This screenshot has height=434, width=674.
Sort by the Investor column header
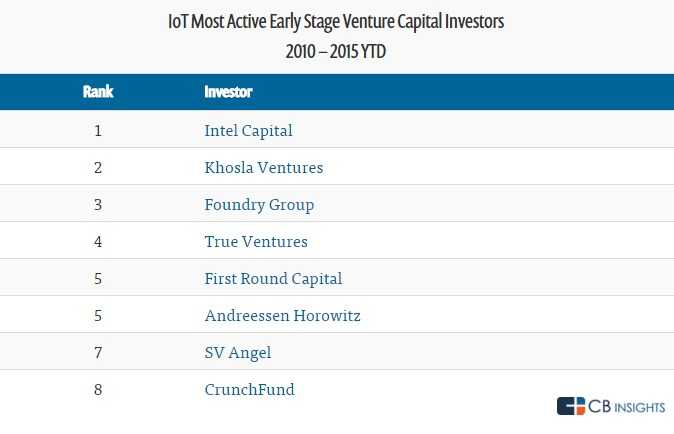(228, 92)
